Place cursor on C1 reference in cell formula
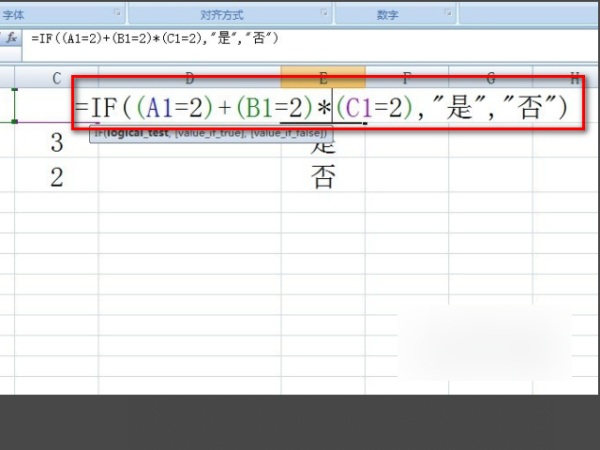 (362, 106)
